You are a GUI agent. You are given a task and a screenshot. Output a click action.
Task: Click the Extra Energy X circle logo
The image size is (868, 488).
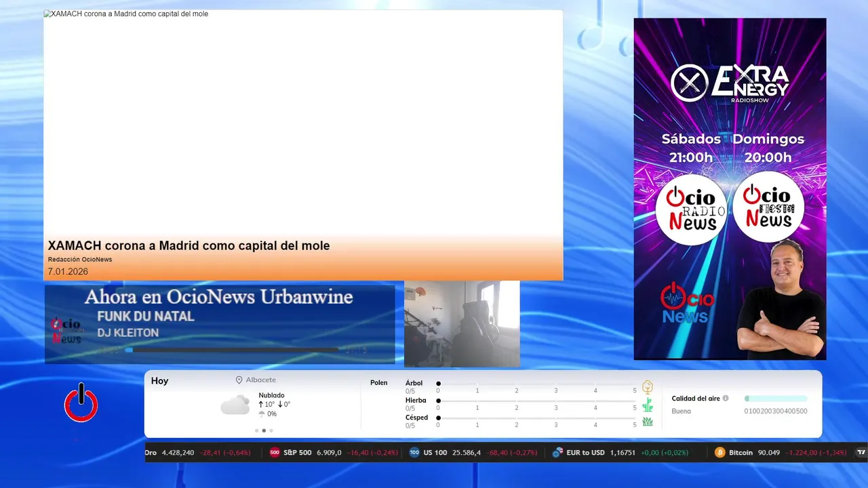pos(689,83)
